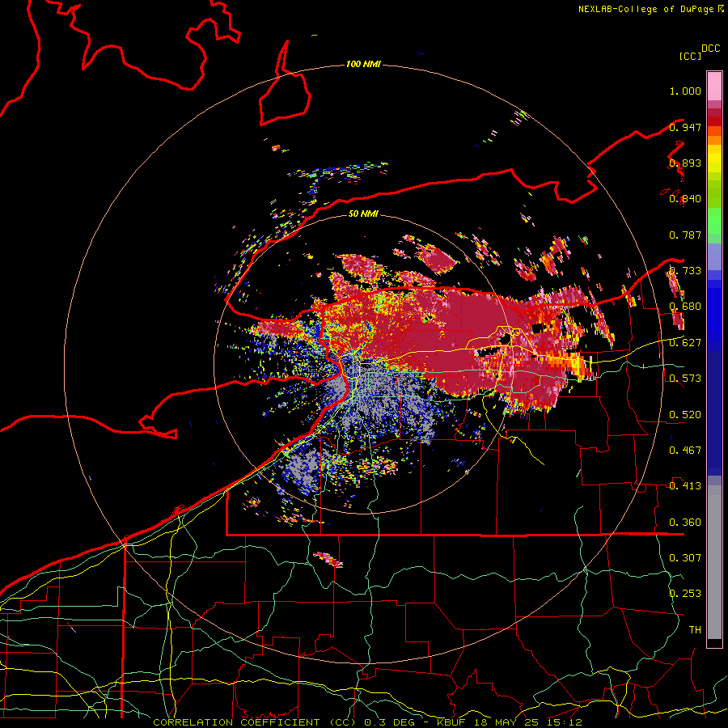Select the DCC product label

(x=710, y=49)
